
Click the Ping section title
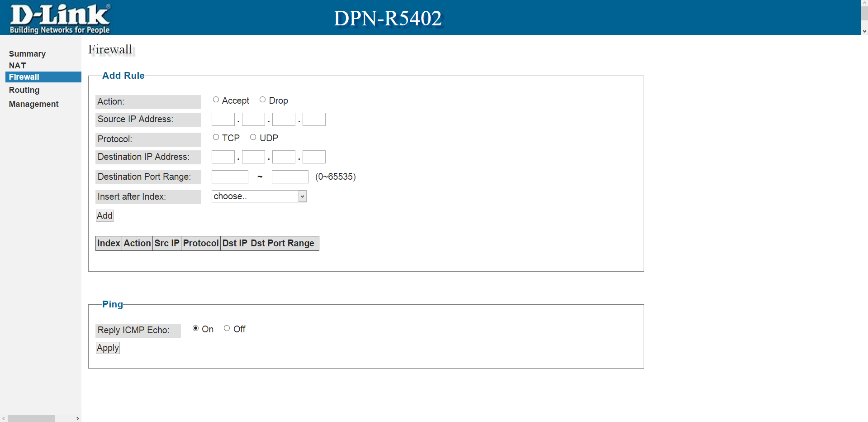coord(113,304)
